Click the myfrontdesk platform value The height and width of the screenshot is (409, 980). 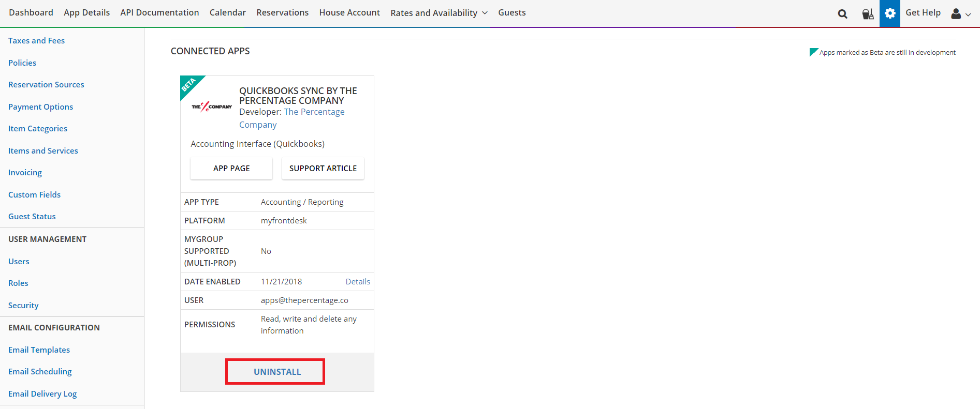click(x=284, y=221)
